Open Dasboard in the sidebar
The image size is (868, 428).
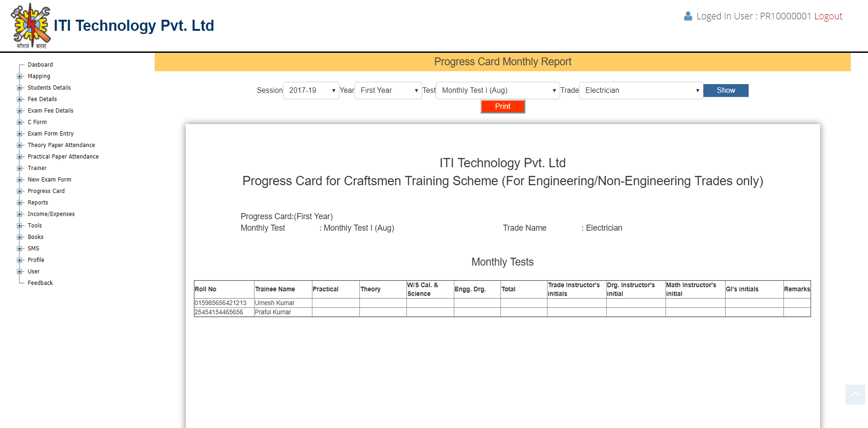click(x=40, y=65)
